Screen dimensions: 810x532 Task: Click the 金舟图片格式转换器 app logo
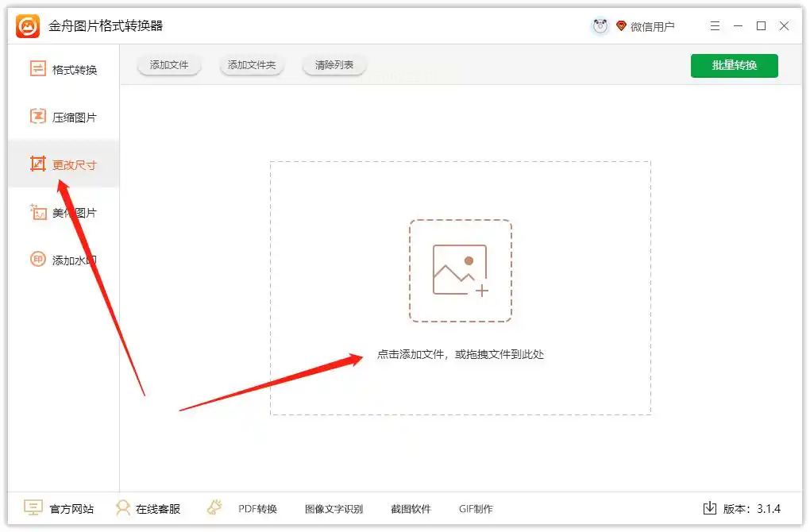tap(28, 26)
